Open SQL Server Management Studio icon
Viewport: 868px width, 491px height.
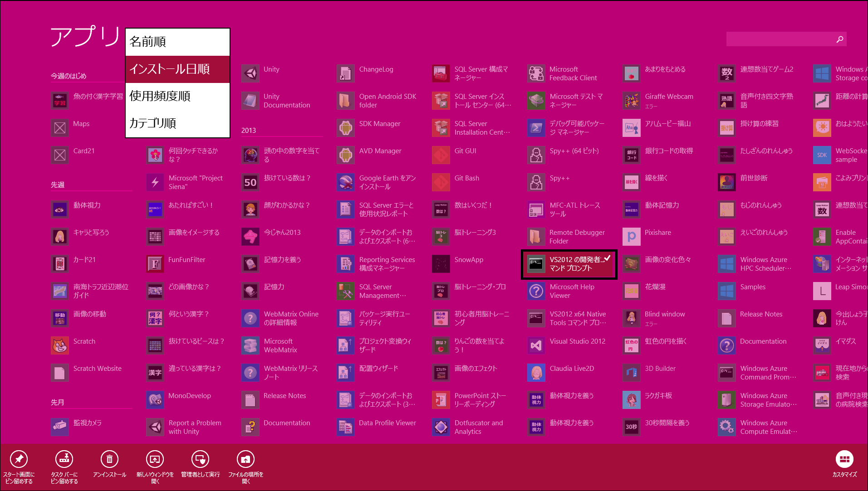click(346, 291)
